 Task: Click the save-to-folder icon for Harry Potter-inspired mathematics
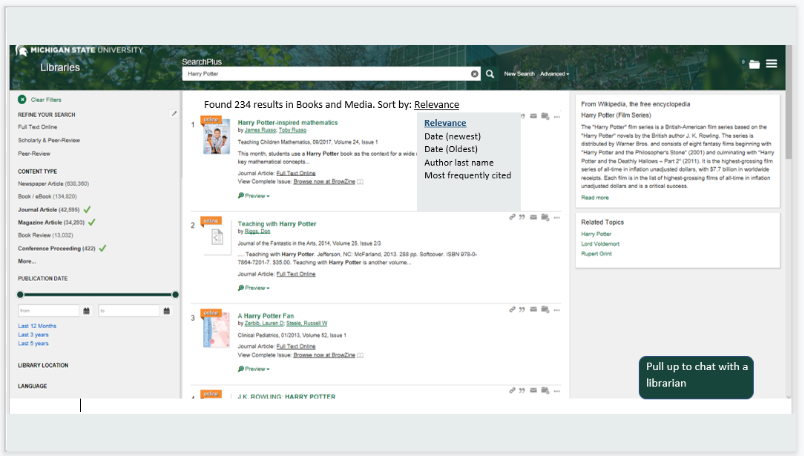[x=545, y=116]
